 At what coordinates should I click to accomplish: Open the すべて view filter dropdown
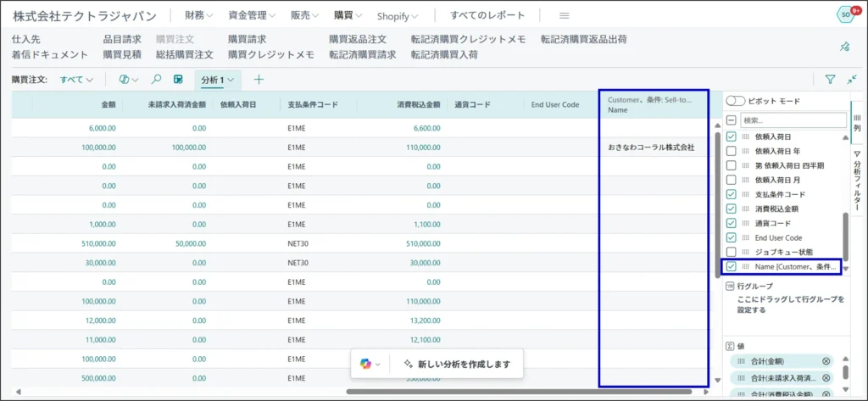(x=77, y=80)
